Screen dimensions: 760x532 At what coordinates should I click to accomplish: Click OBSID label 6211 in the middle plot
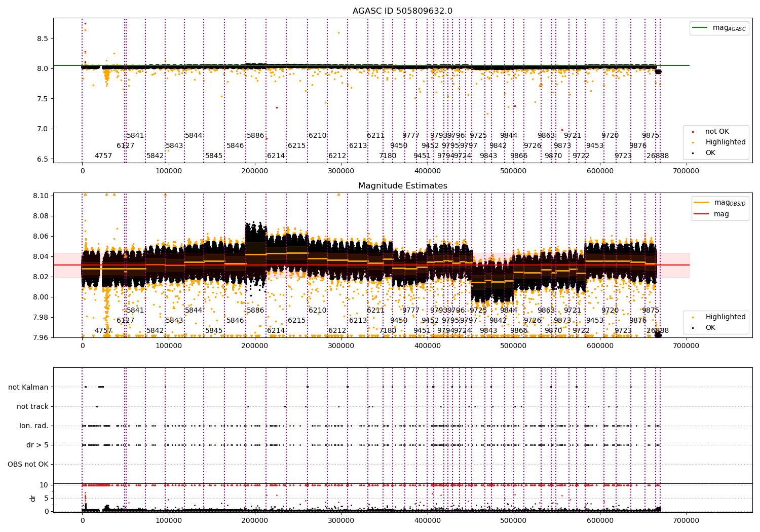click(x=376, y=311)
